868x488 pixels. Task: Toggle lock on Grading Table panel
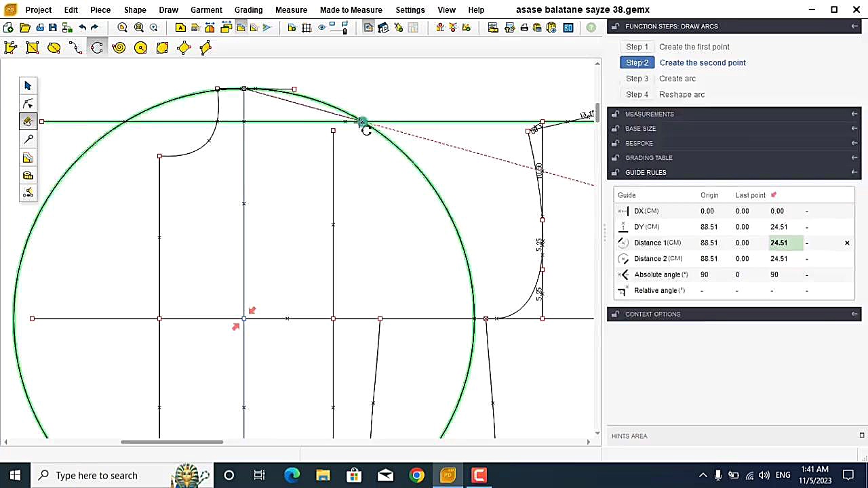(615, 158)
